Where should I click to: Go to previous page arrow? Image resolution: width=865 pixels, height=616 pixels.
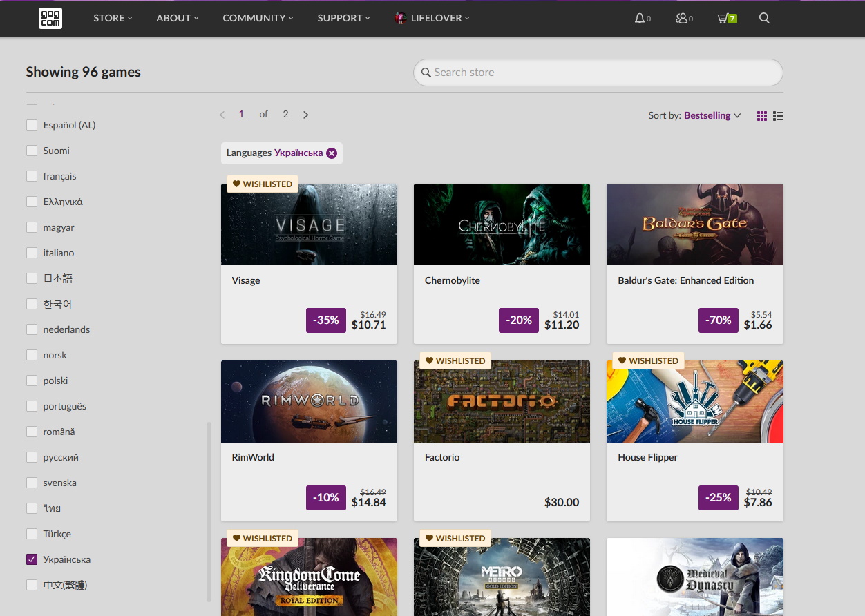pyautogui.click(x=222, y=115)
